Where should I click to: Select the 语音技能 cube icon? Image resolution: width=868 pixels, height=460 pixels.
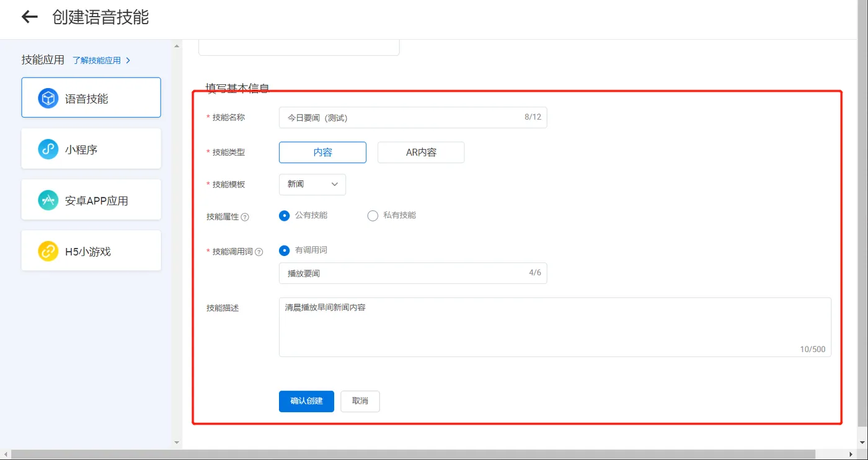click(x=48, y=98)
